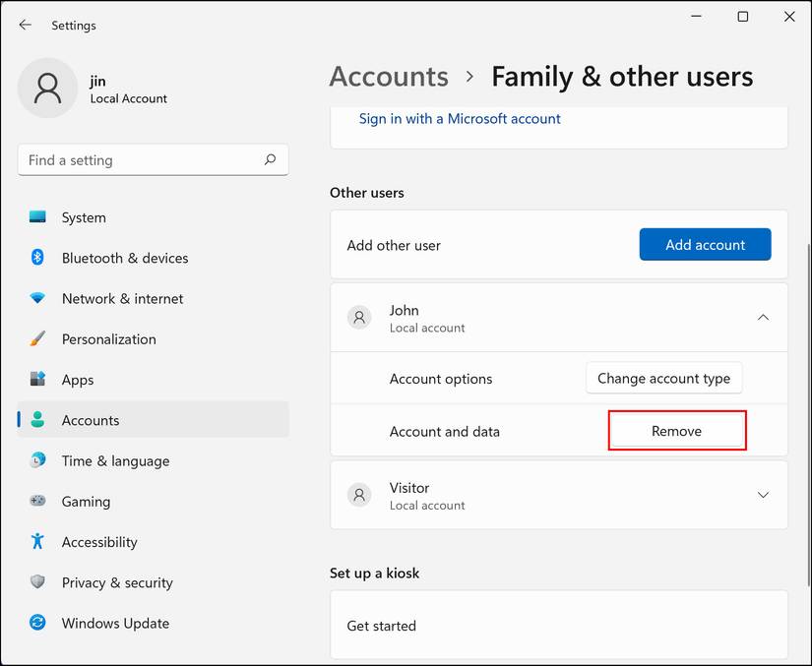Click the Find a setting search box
Screen dimensions: 812x666
143,160
